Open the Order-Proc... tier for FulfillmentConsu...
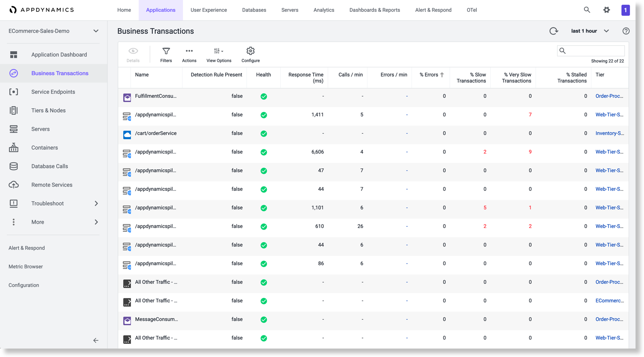 pyautogui.click(x=609, y=96)
